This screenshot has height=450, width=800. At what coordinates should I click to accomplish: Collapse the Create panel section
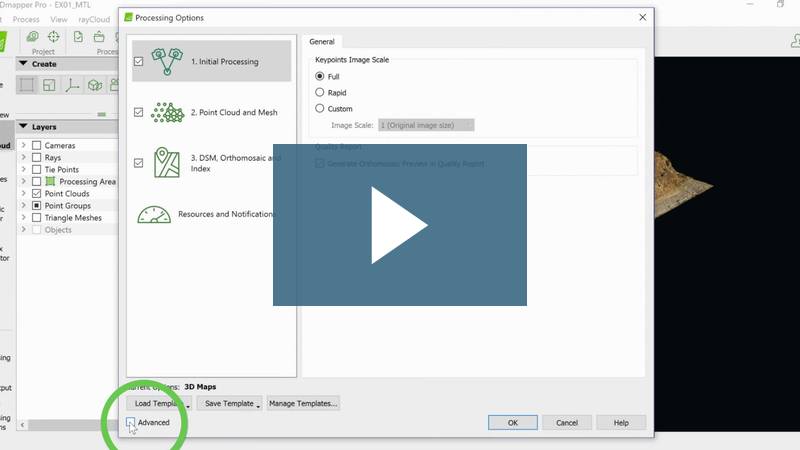tap(23, 64)
